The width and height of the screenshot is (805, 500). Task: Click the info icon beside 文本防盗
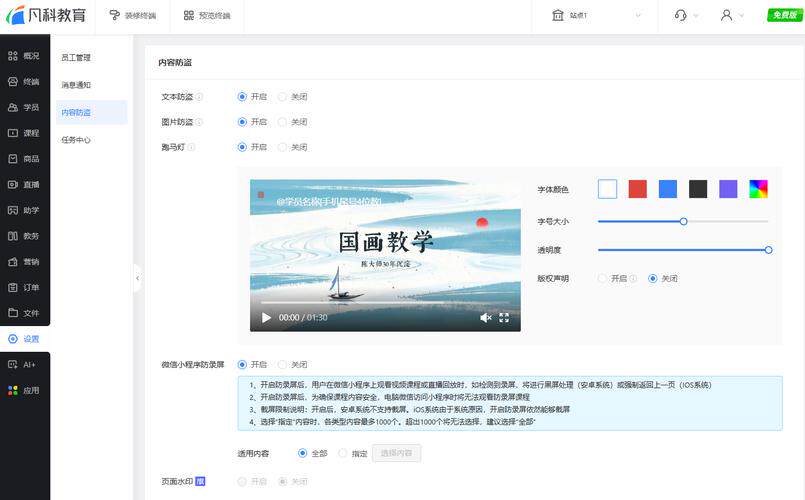tap(199, 97)
